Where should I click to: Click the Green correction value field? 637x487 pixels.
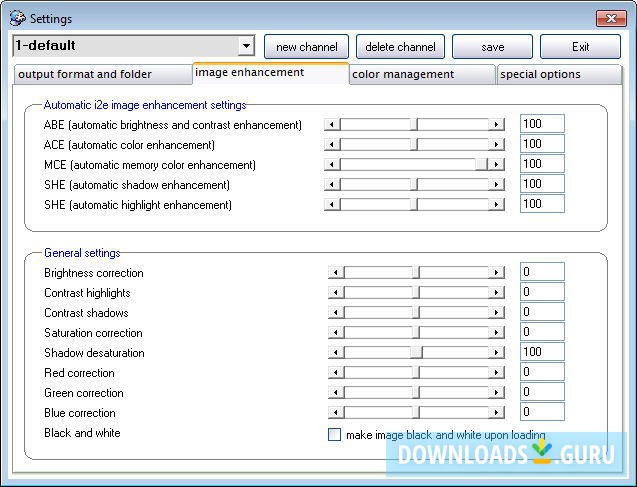(542, 392)
